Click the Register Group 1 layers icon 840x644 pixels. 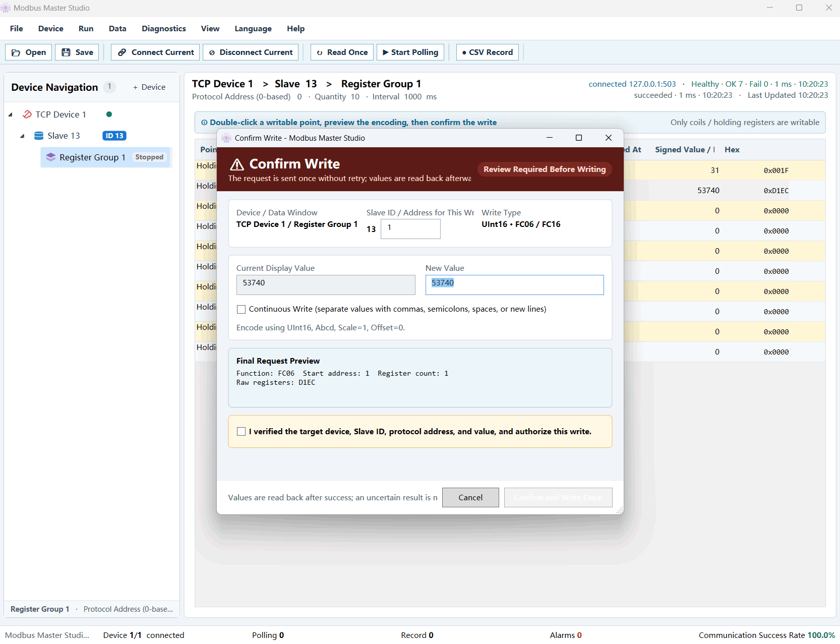pos(51,157)
